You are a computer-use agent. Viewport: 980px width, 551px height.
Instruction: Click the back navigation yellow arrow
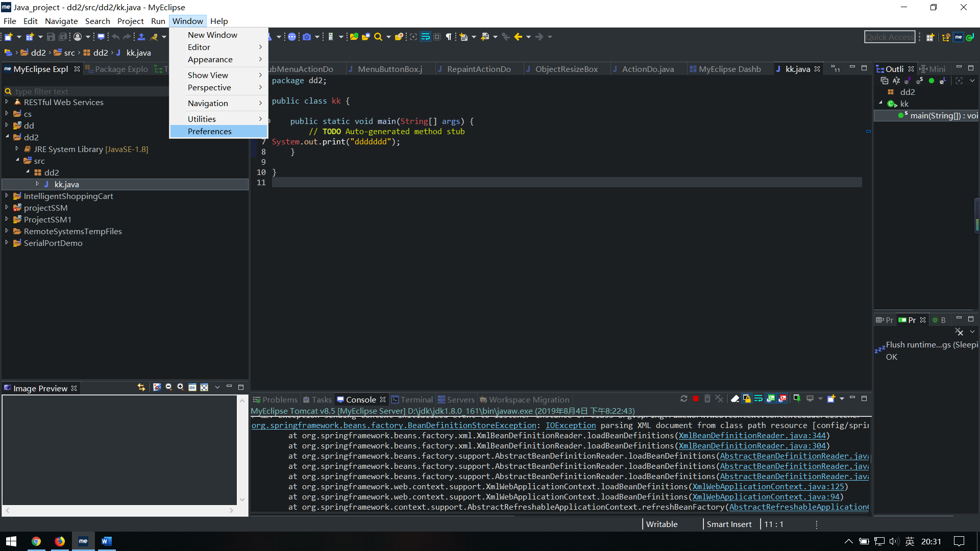(x=518, y=37)
